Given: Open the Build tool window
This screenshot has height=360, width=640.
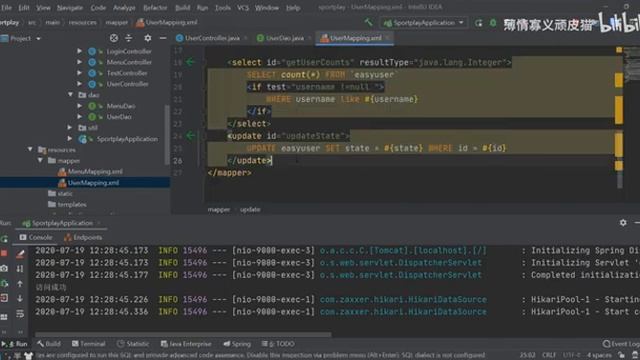Looking at the screenshot, I should click(49, 344).
